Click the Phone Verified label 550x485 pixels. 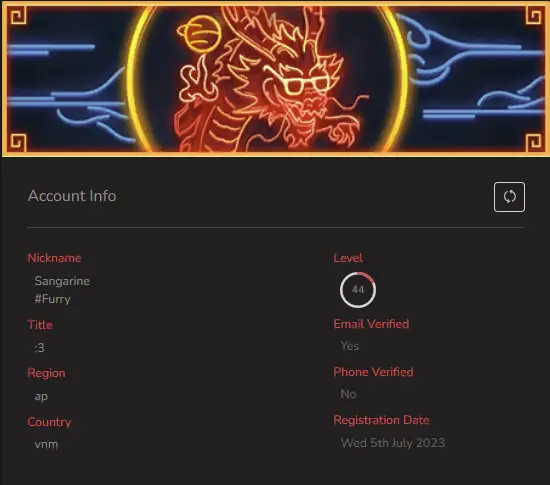click(x=373, y=372)
